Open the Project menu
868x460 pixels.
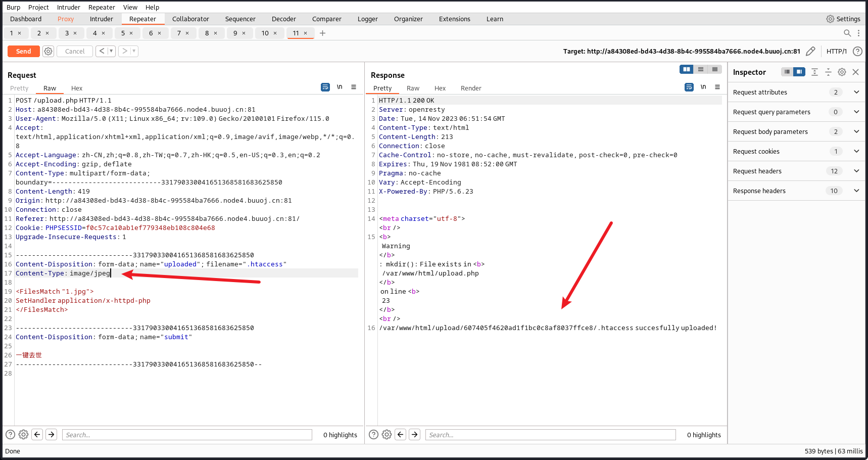point(38,7)
